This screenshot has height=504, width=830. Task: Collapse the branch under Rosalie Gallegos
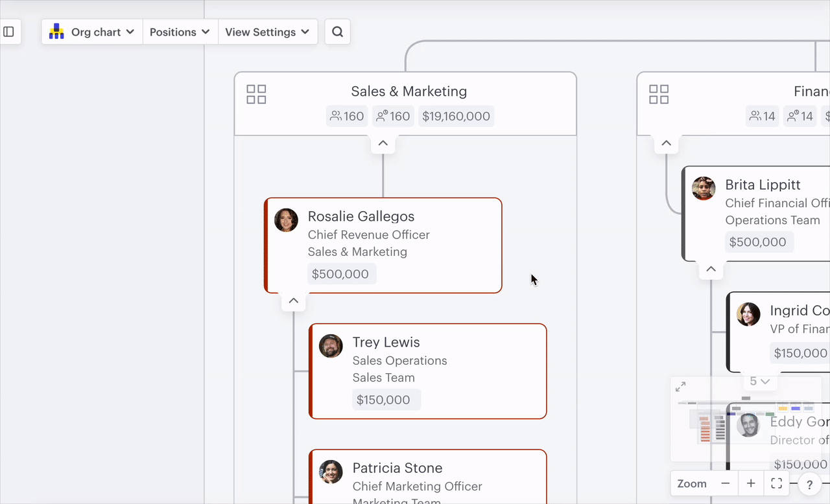(x=293, y=300)
